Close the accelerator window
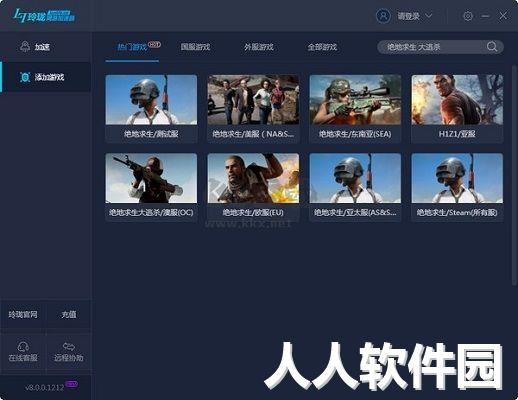This screenshot has width=518, height=400. coord(503,16)
